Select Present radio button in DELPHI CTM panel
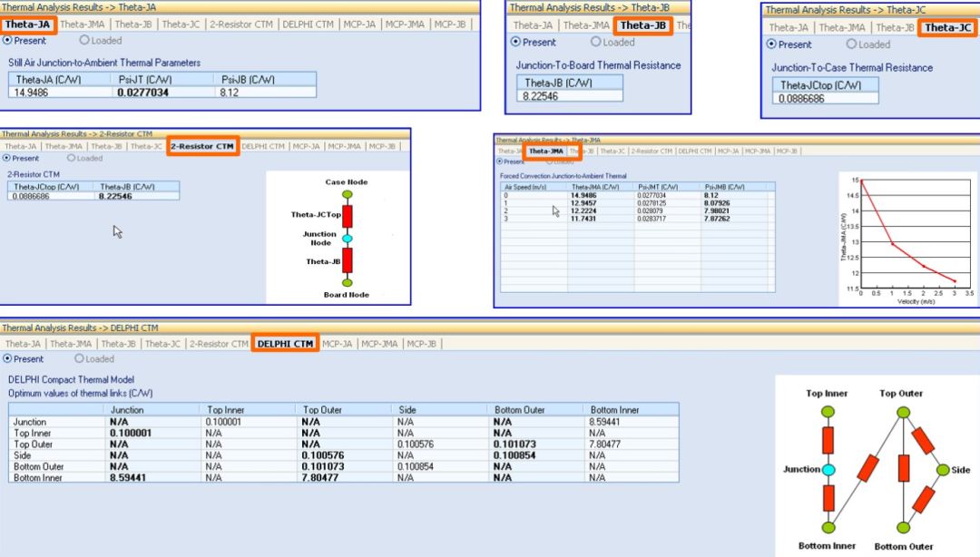 pos(9,359)
